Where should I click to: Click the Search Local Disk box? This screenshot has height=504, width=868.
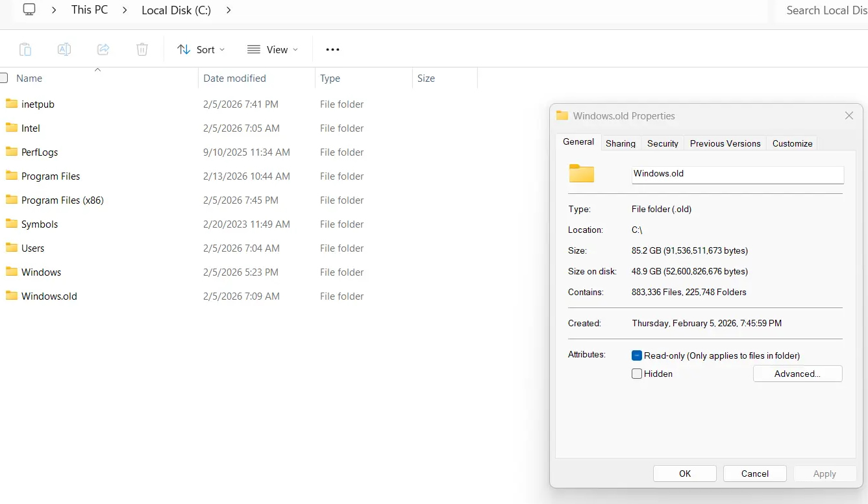click(x=822, y=10)
